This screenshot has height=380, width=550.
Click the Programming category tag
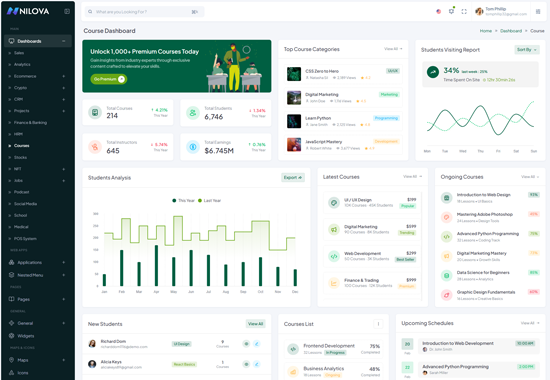386,118
